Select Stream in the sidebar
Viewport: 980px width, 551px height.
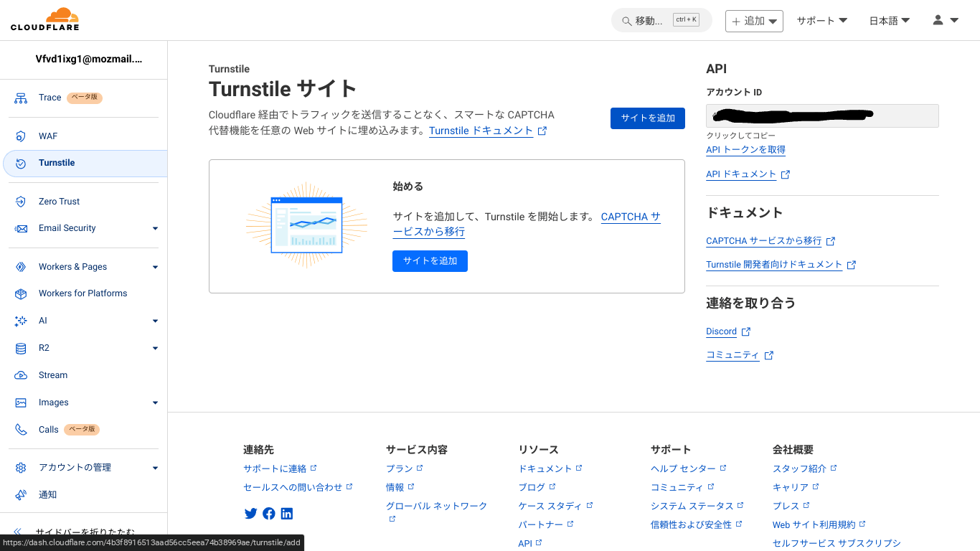point(53,375)
